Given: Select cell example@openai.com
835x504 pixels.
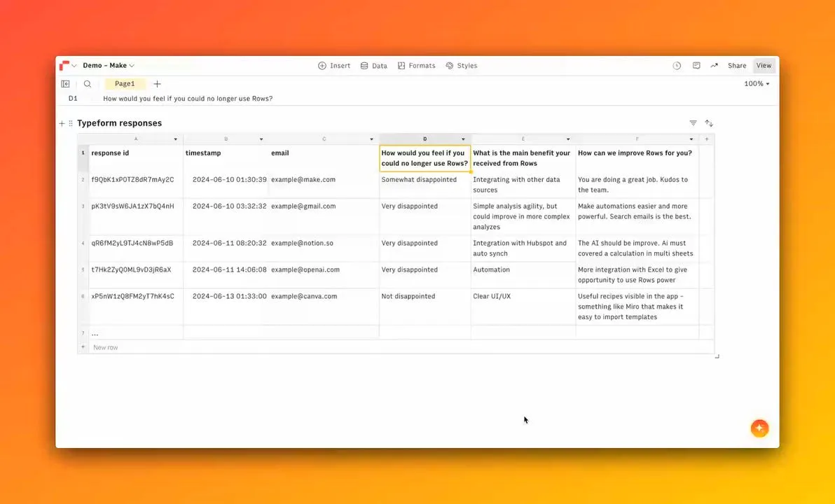Looking at the screenshot, I should (324, 274).
